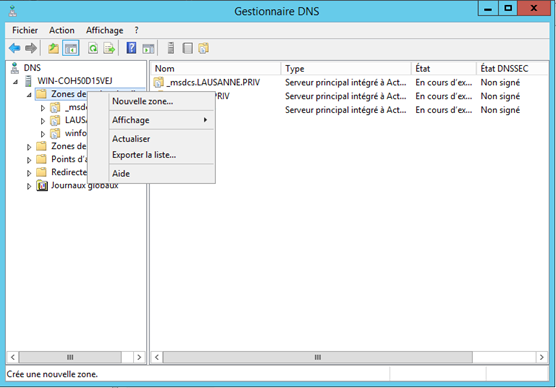The image size is (556, 388).
Task: Click Type cell of _msdcs.LAUSANNE.PRIV row
Action: 346,82
